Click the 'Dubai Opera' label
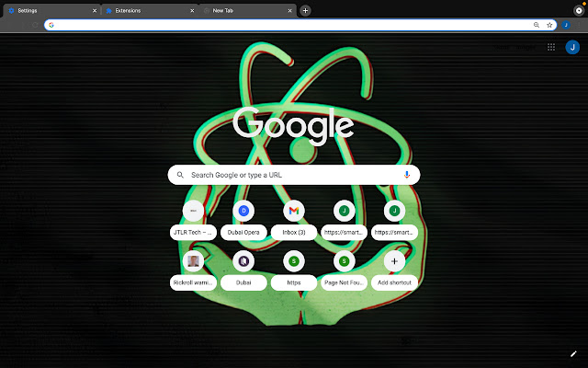588x368 pixels. pyautogui.click(x=243, y=233)
